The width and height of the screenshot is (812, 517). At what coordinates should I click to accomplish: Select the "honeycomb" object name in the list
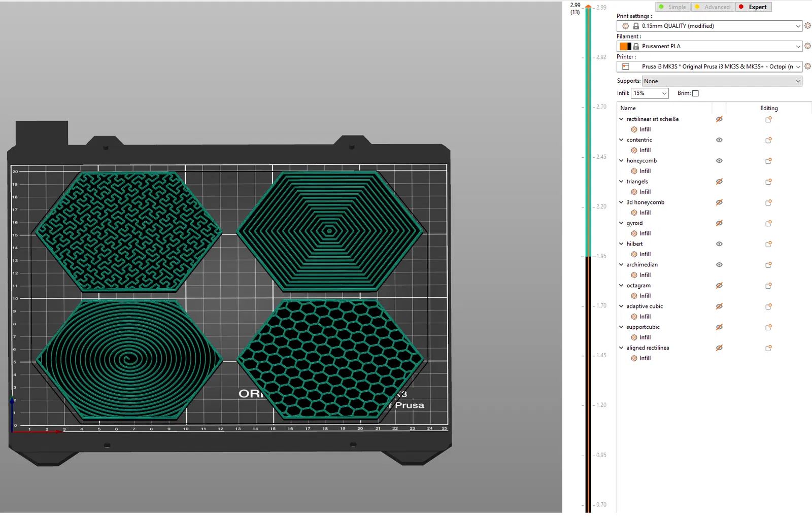(641, 161)
